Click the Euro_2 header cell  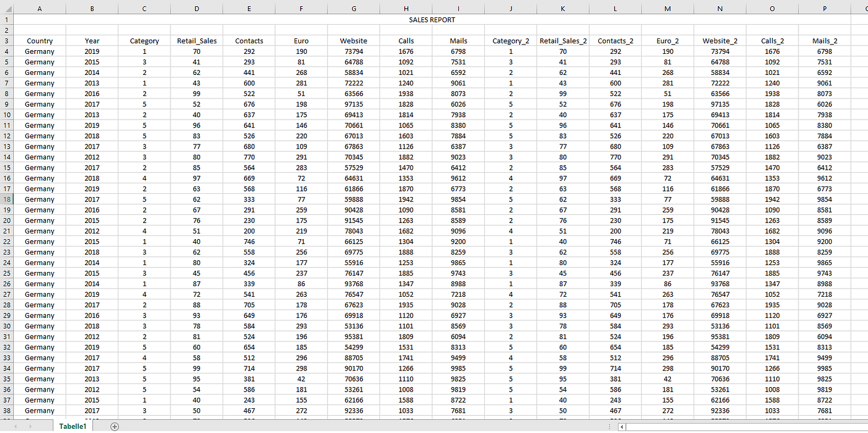pyautogui.click(x=668, y=41)
